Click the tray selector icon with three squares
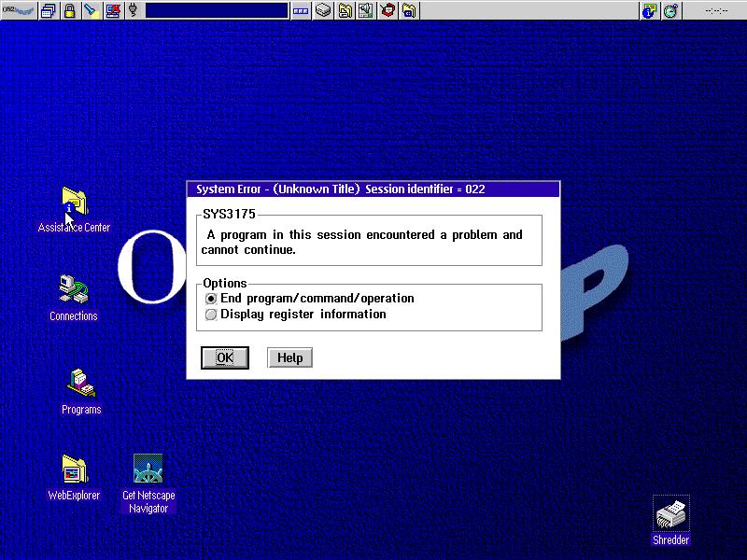Viewport: 747px width, 560px height. [x=301, y=10]
